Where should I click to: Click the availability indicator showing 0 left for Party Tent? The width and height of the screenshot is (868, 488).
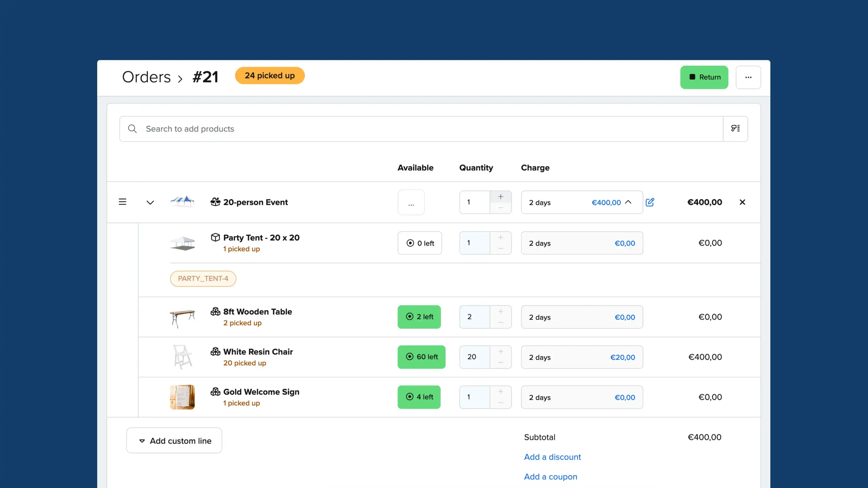[420, 243]
